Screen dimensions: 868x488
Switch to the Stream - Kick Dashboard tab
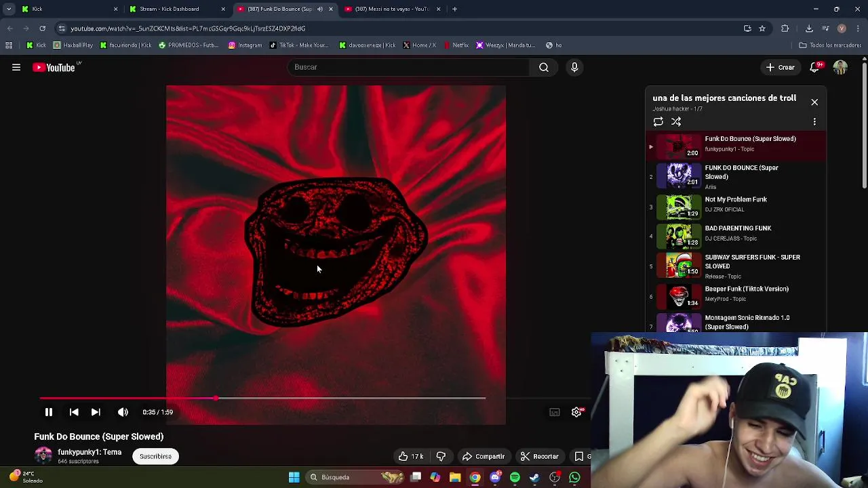point(176,9)
